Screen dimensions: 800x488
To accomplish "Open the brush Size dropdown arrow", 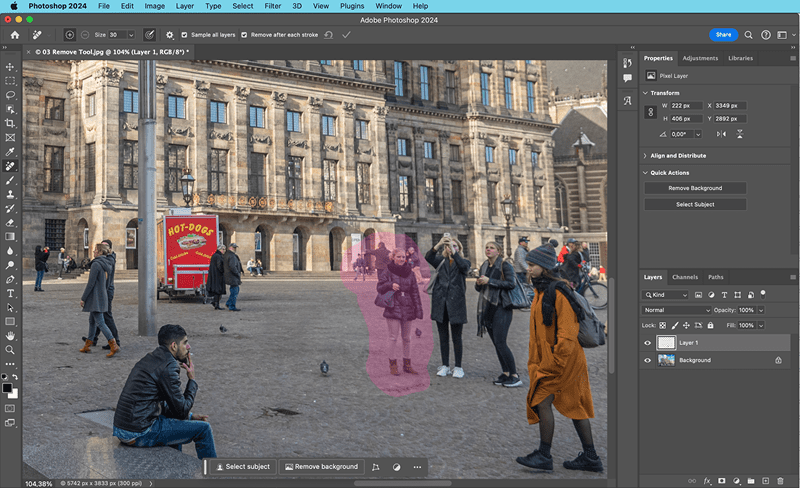I will (131, 35).
